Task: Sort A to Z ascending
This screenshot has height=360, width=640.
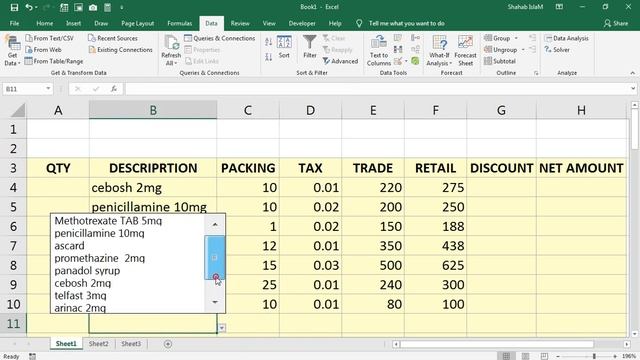Action: pos(268,42)
